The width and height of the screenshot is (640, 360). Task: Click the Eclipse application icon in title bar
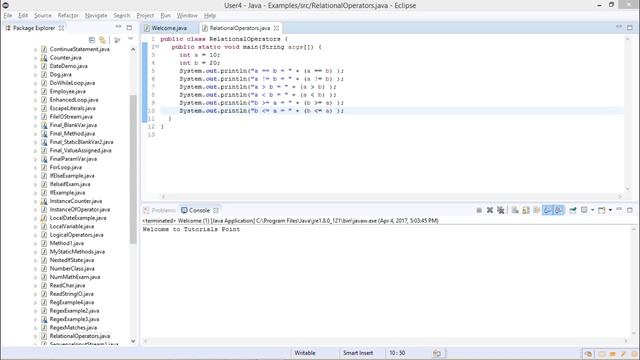click(x=5, y=5)
